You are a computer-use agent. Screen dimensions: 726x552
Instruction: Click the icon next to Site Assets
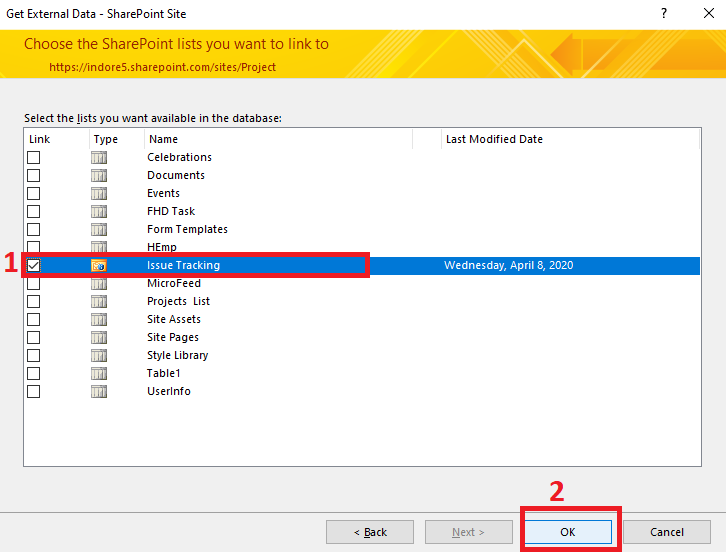[99, 319]
